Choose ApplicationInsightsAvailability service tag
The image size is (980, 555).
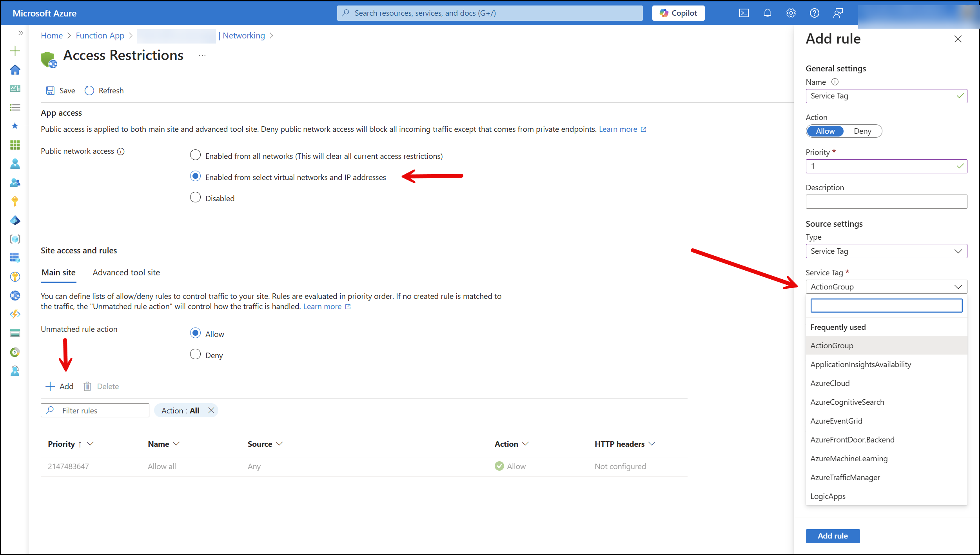click(x=886, y=364)
